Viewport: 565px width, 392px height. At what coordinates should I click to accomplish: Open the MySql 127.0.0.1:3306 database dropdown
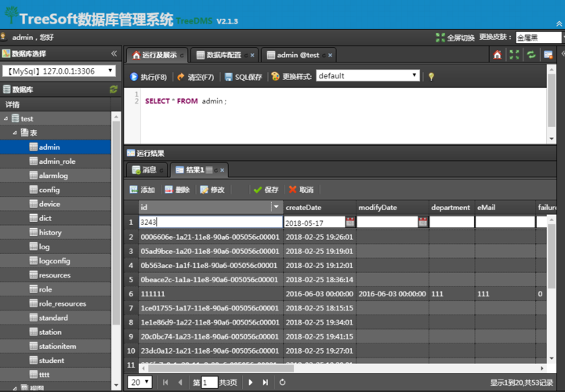pyautogui.click(x=59, y=71)
